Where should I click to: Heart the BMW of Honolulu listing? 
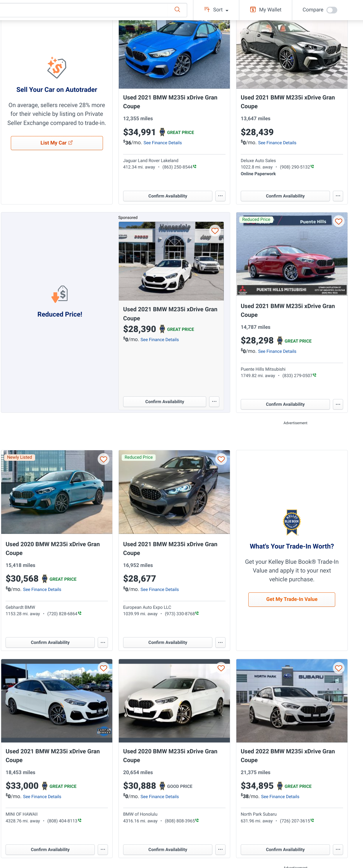[x=221, y=668]
